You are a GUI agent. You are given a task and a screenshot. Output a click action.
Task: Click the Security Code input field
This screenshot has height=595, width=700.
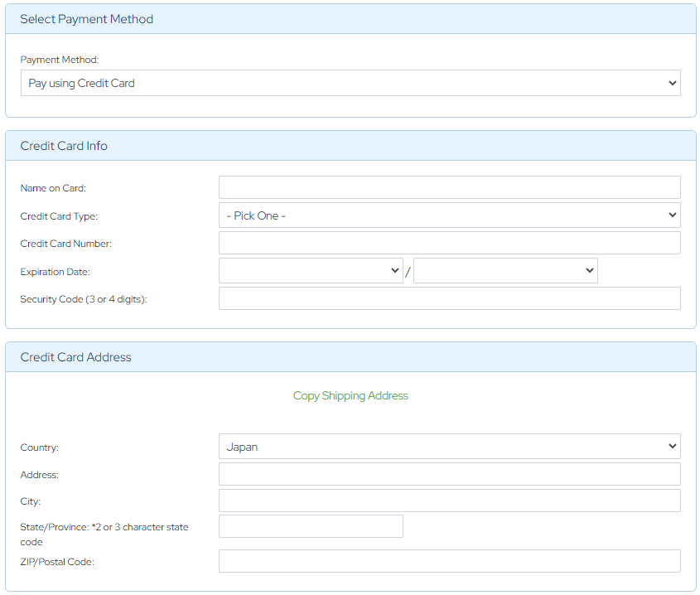click(449, 298)
